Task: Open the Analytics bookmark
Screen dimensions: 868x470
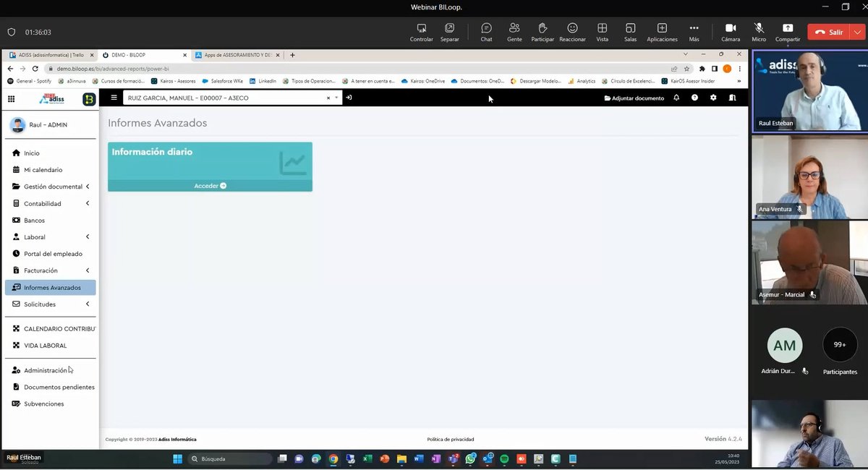Action: 581,81
